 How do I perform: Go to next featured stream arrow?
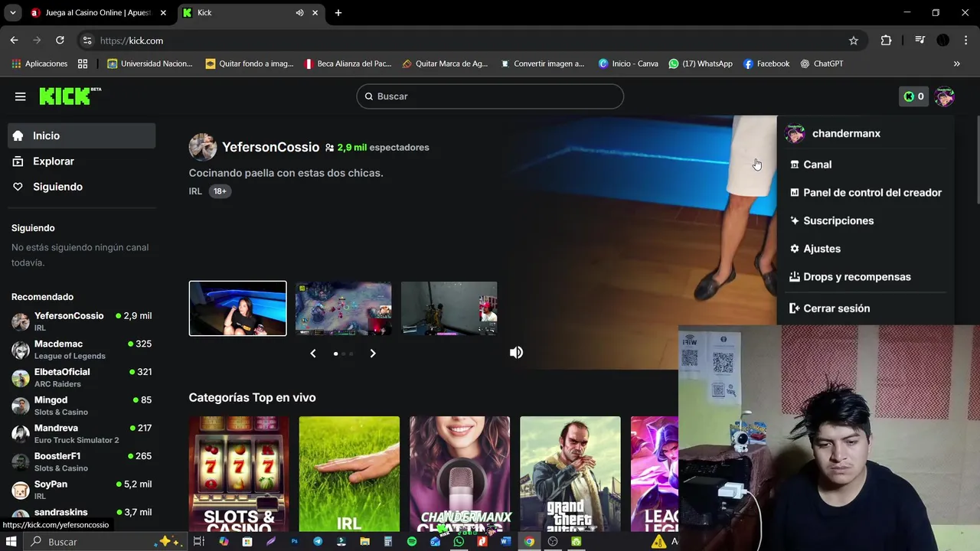pos(373,353)
